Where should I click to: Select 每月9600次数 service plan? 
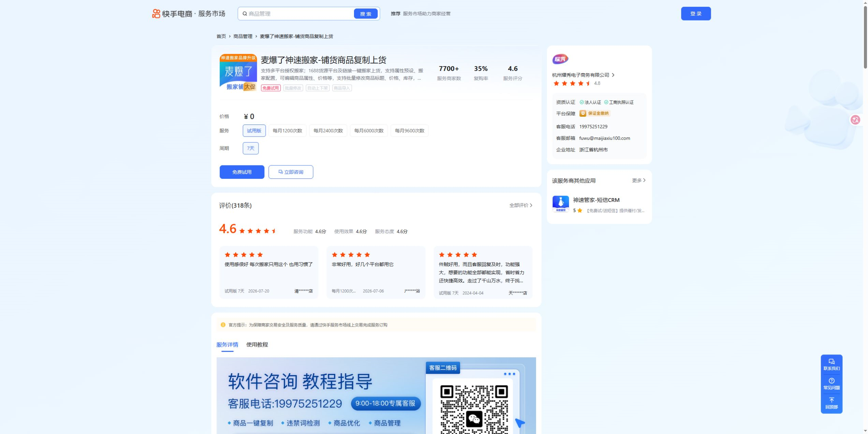(x=409, y=131)
